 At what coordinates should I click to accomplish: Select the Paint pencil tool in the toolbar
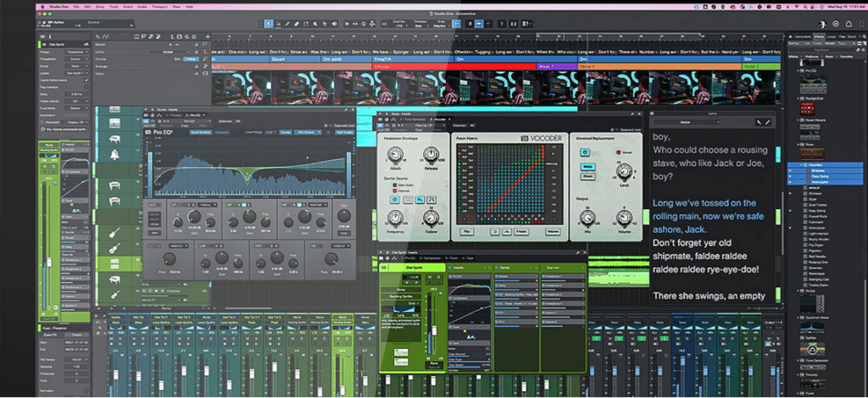287,24
